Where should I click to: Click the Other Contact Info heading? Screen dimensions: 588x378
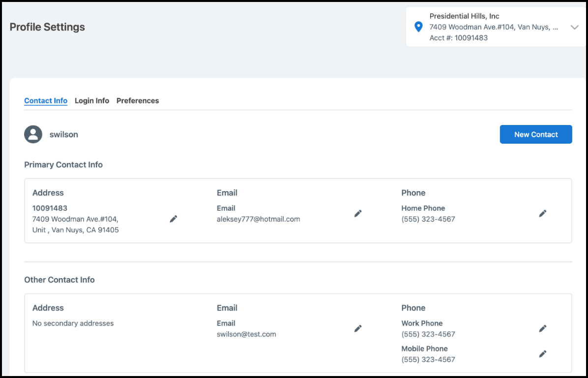59,280
